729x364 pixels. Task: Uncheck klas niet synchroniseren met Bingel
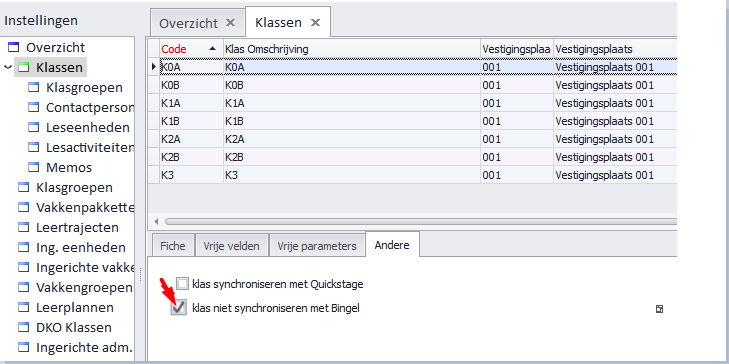pos(178,308)
